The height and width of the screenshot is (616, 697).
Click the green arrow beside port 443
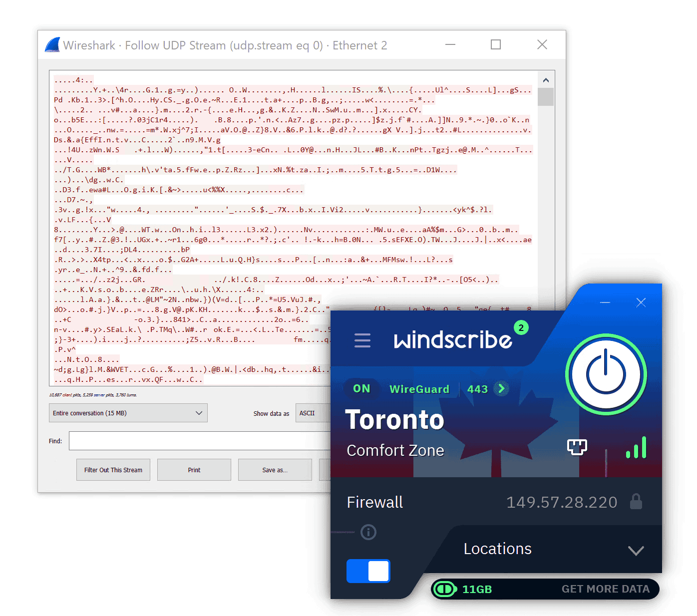click(501, 388)
